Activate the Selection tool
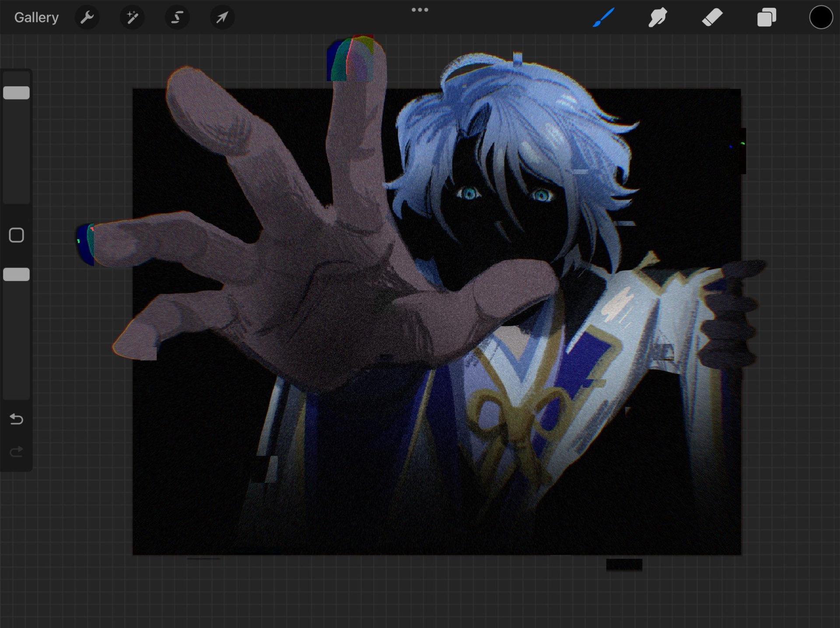Image resolution: width=840 pixels, height=628 pixels. [177, 17]
